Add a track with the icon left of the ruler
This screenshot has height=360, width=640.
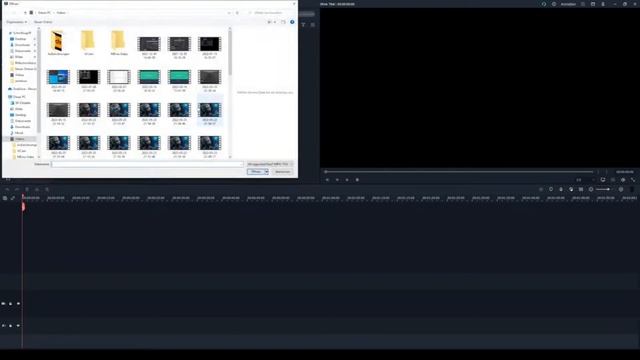pos(5,198)
